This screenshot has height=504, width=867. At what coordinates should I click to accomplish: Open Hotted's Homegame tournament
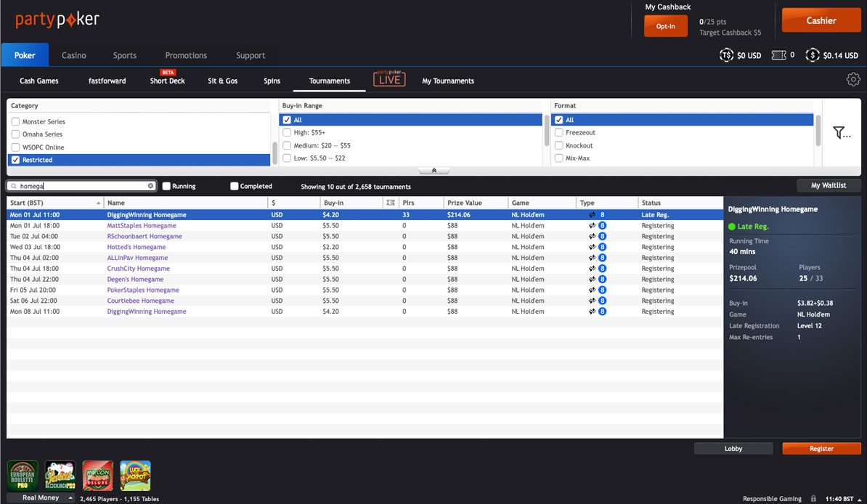pyautogui.click(x=136, y=247)
